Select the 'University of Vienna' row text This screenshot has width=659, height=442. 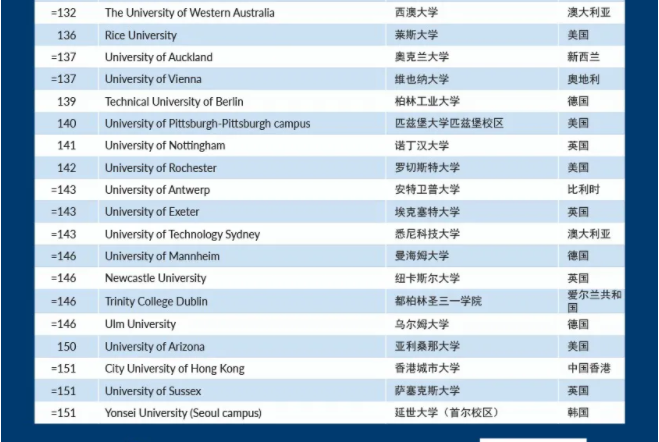click(x=153, y=79)
